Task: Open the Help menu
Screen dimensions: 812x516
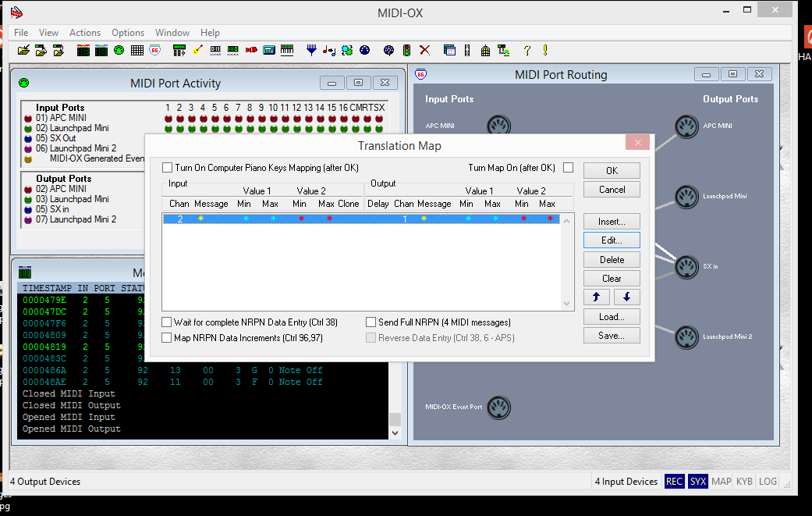Action: tap(211, 33)
